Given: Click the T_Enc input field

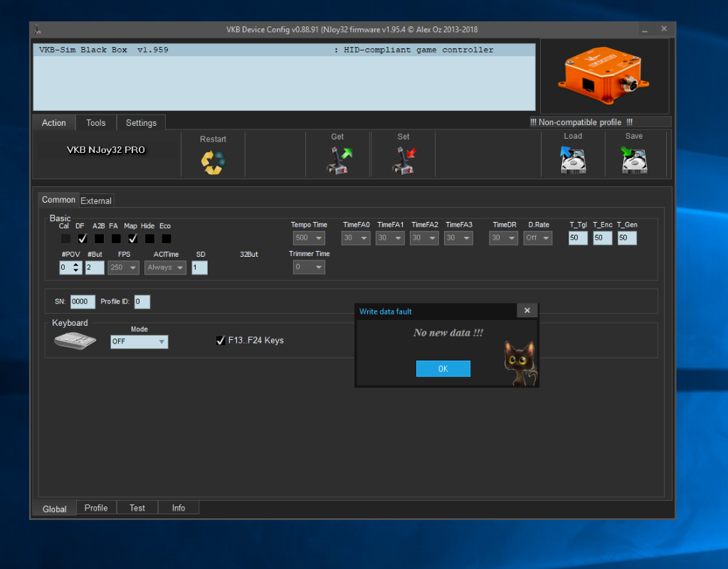Looking at the screenshot, I should point(603,238).
